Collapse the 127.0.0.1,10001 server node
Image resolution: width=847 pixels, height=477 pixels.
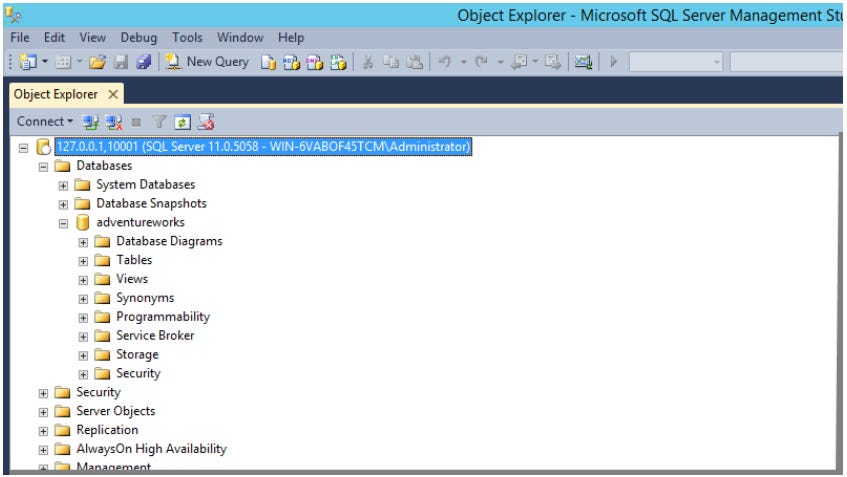[23, 148]
